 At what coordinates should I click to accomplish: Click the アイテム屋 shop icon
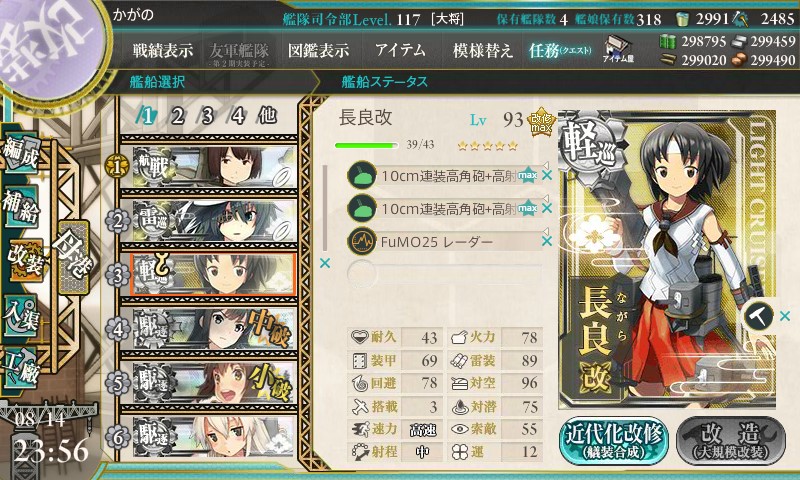click(x=618, y=49)
